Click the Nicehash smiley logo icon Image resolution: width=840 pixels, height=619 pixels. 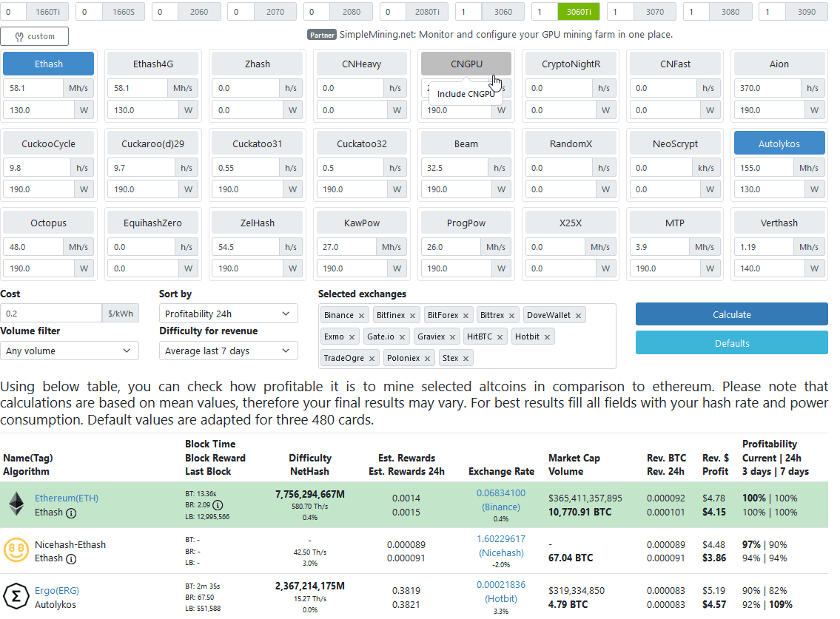[16, 550]
